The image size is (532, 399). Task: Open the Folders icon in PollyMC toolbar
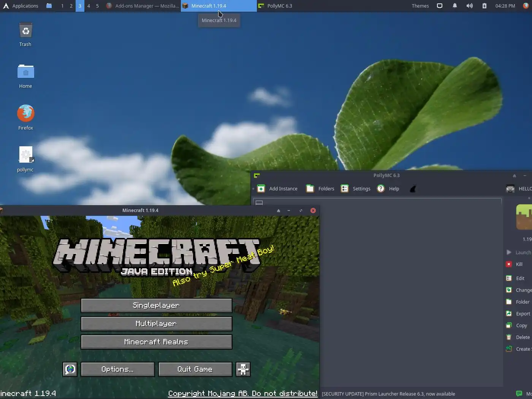(310, 188)
